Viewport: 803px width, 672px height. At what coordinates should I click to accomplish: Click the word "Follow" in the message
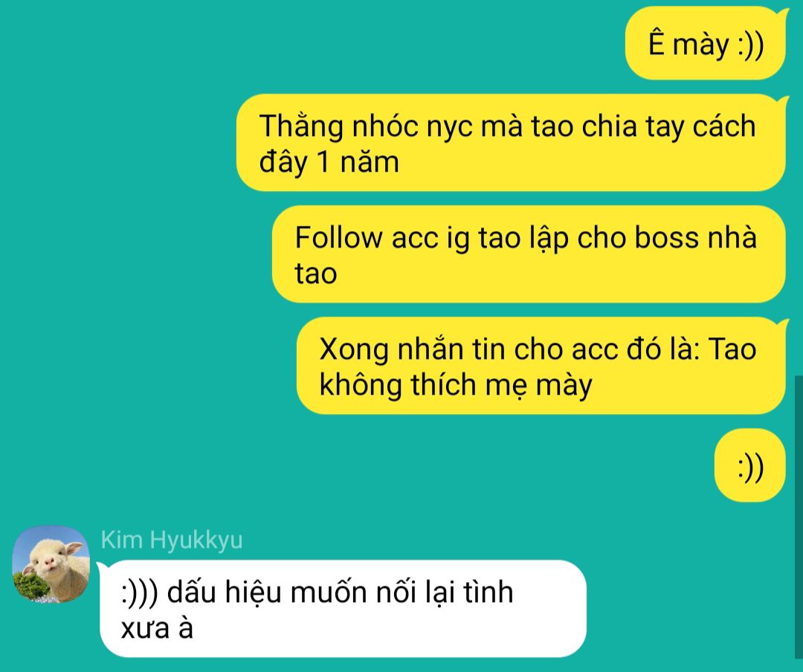point(338,238)
